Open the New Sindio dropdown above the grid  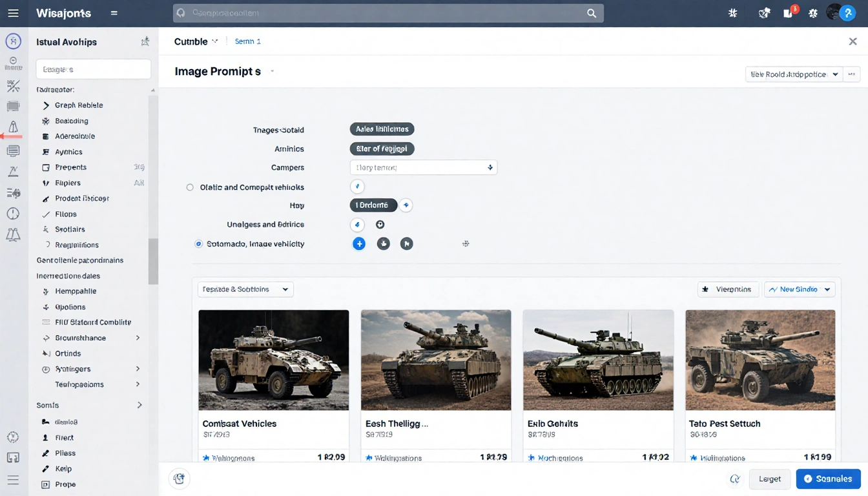tap(800, 289)
